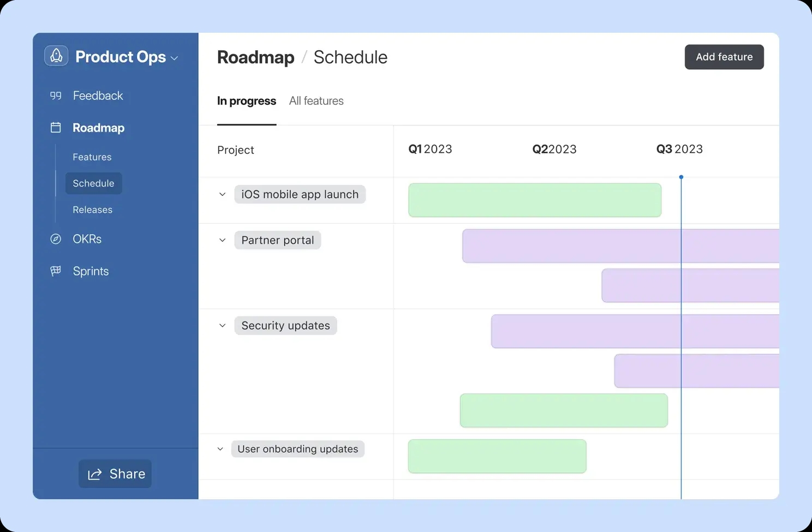Collapse the User onboarding updates row
Screen dimensions: 812x532
(220, 449)
